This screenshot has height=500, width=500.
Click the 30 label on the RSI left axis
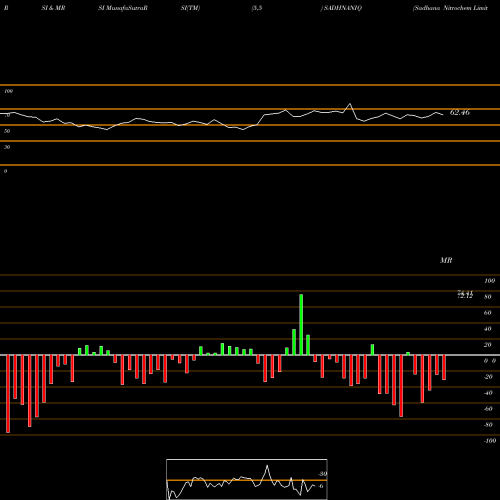pos(7,147)
